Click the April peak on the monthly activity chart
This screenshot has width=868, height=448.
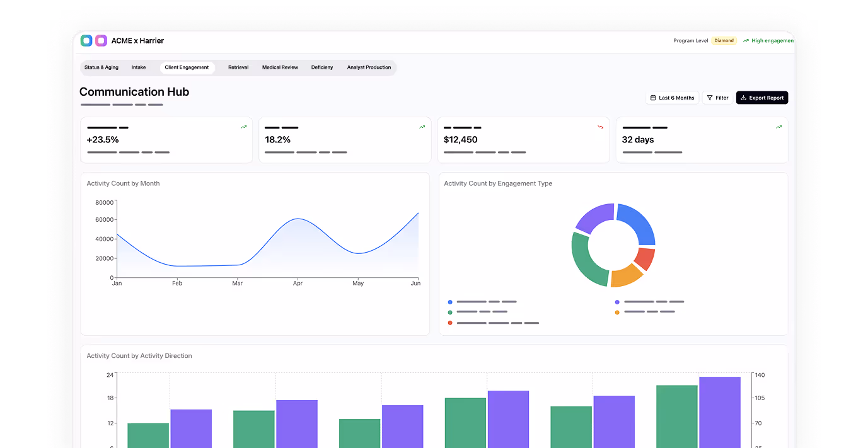pyautogui.click(x=298, y=217)
